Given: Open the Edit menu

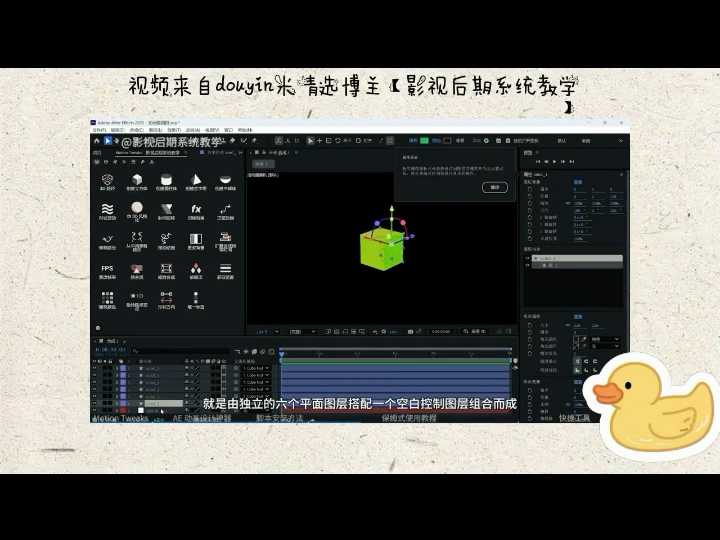Looking at the screenshot, I should pos(118,130).
